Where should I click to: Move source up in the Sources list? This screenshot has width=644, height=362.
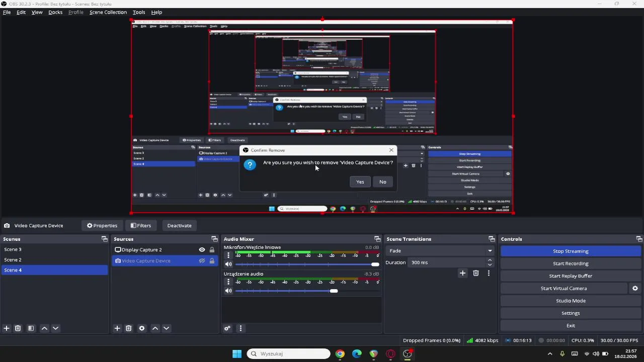tap(155, 328)
